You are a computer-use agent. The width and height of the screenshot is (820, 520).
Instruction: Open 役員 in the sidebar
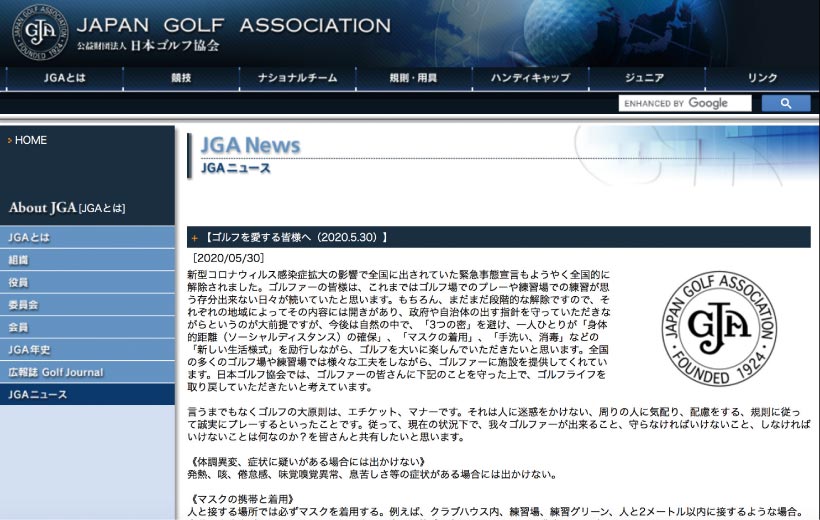click(x=20, y=283)
